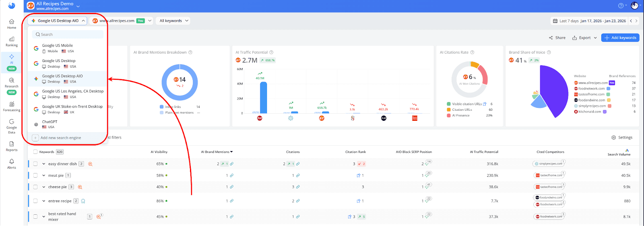This screenshot has width=644, height=226.
Task: Expand the meat pie row
Action: 44,176
